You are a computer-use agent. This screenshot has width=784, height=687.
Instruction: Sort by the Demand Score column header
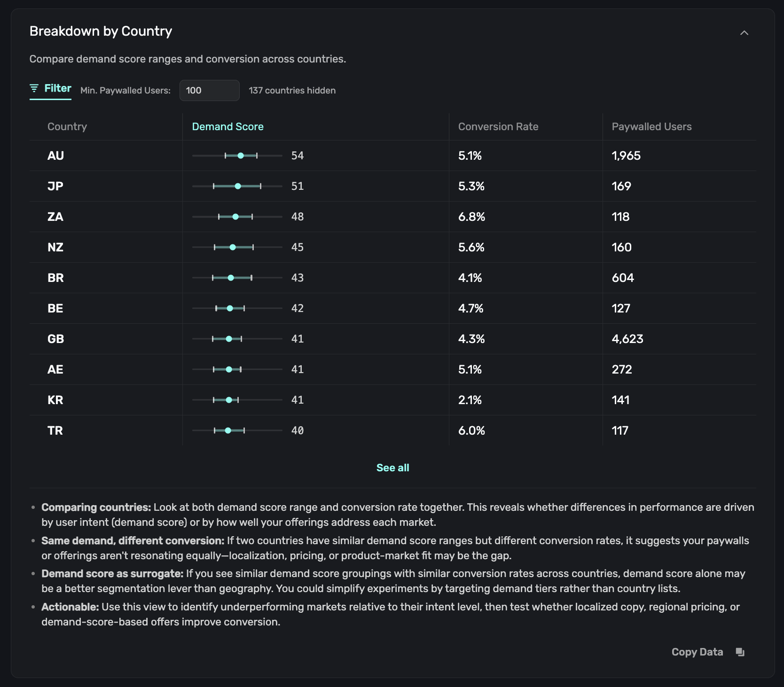pos(227,126)
